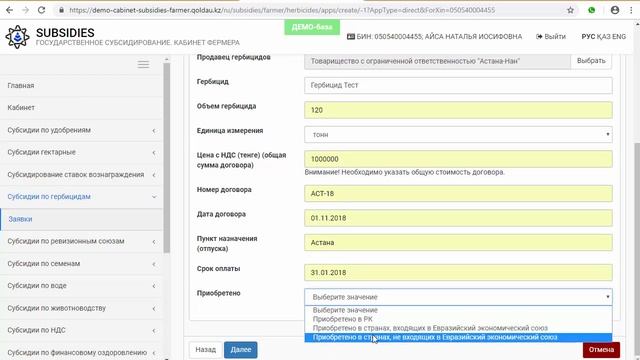Expand Субсидии гектарные menu
Viewport: 640px width, 360px height.
pyautogui.click(x=82, y=152)
